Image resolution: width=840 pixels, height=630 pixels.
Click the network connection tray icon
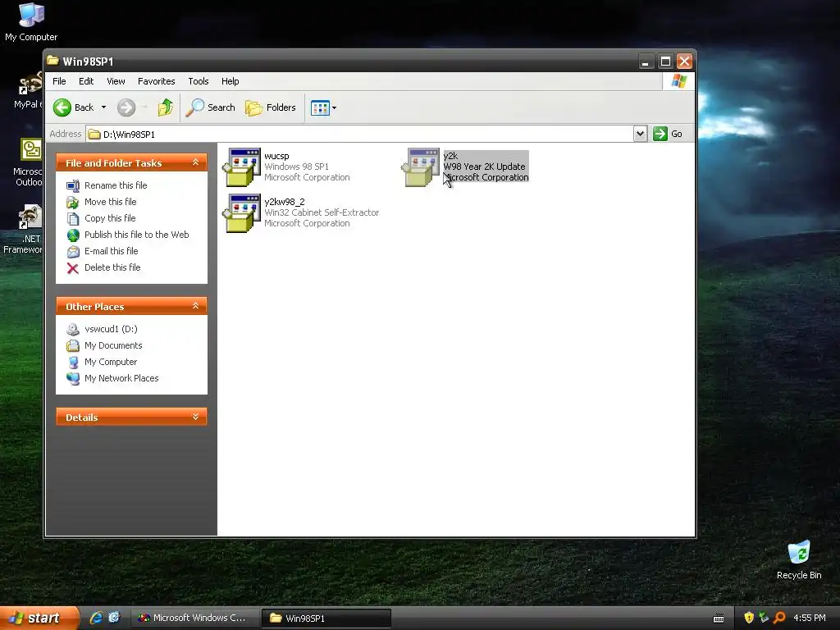tap(764, 619)
